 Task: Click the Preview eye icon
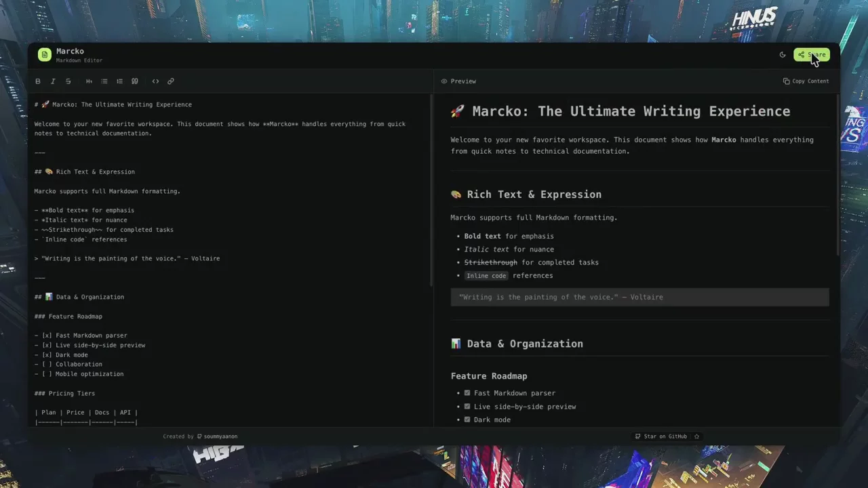click(444, 81)
